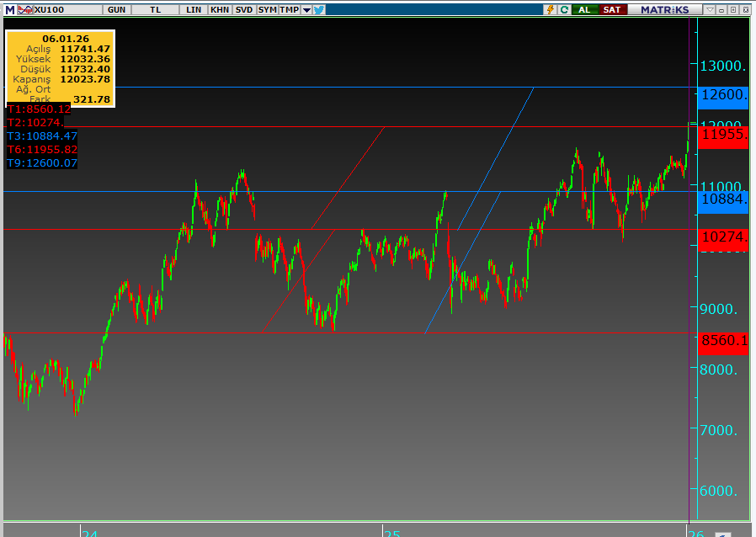Click the 13000. axis label

click(722, 66)
